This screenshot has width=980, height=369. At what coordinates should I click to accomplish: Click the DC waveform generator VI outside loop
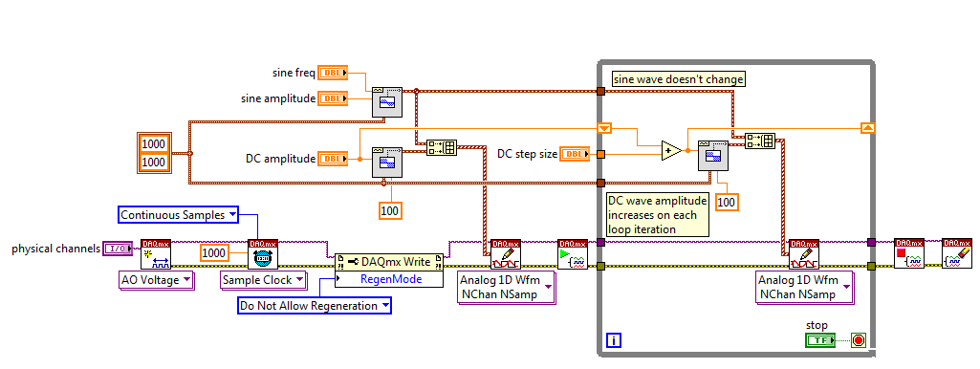pyautogui.click(x=387, y=163)
